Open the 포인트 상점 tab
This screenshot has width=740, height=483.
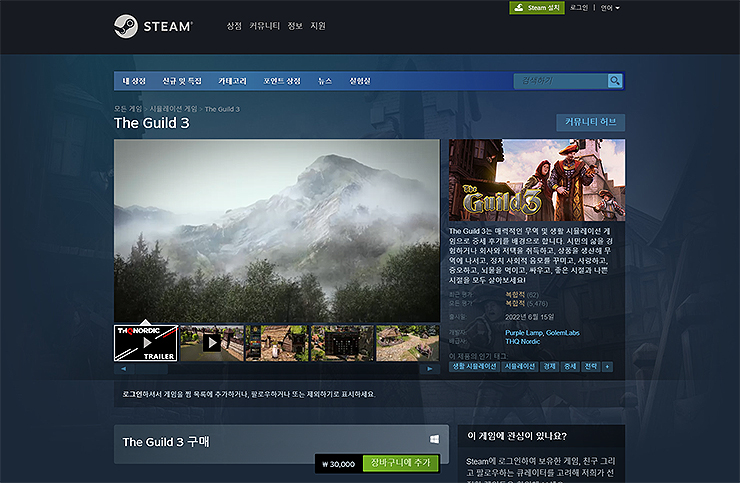(x=282, y=81)
